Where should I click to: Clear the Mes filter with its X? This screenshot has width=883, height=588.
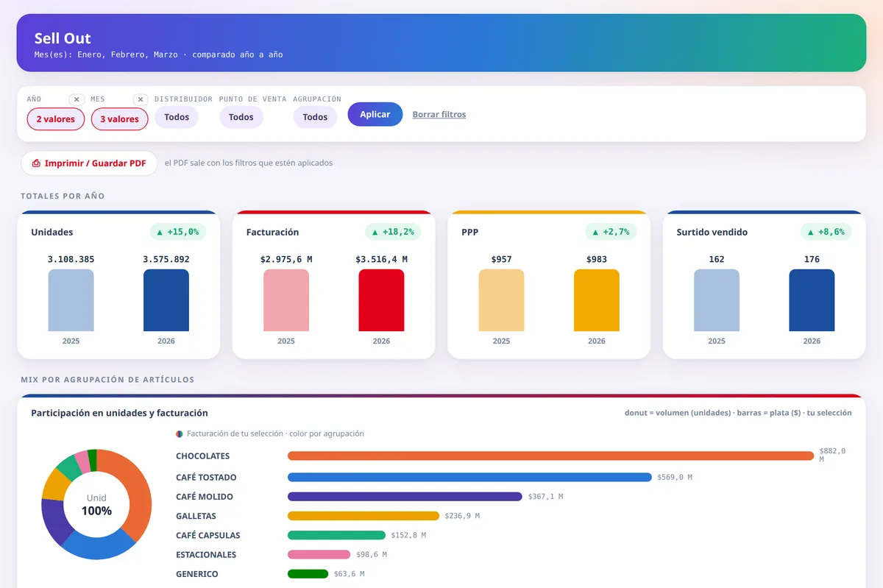point(141,99)
